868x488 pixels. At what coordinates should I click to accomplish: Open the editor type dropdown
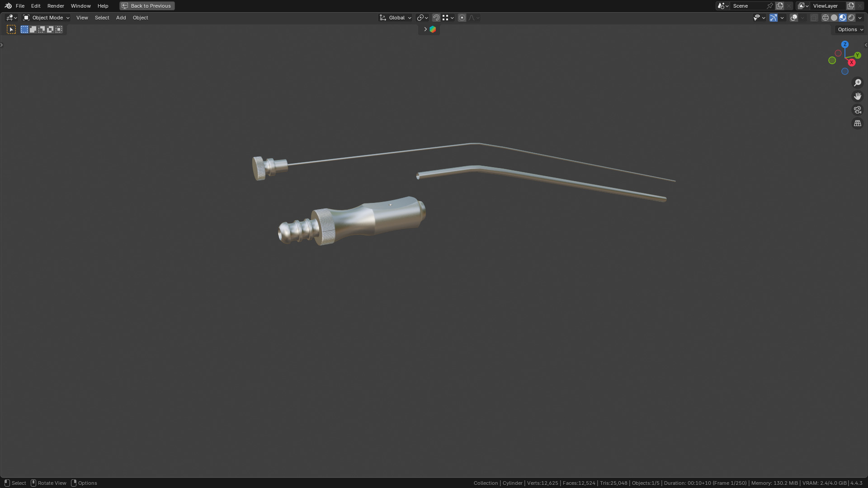click(11, 18)
